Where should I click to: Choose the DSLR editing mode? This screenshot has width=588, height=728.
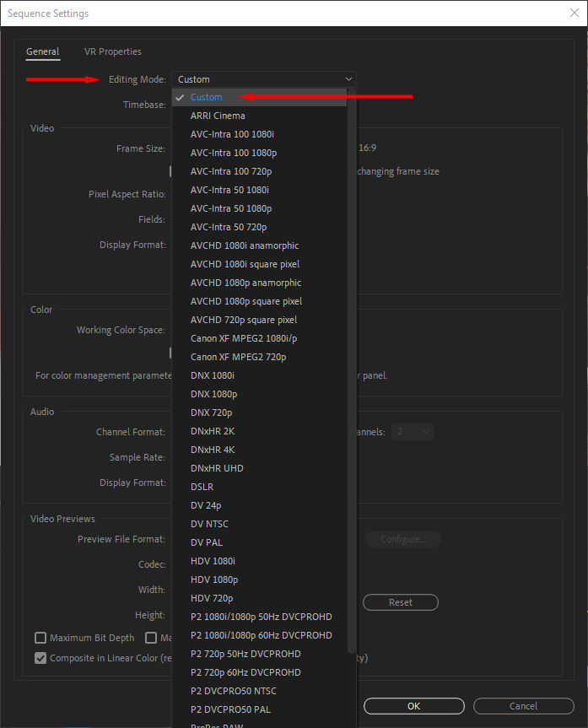[x=202, y=487]
